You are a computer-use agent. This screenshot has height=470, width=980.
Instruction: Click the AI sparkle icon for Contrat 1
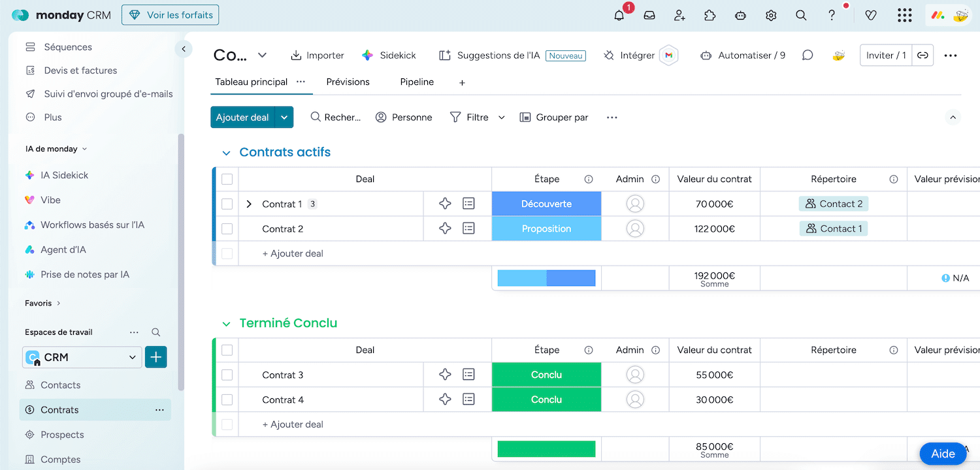pyautogui.click(x=445, y=204)
